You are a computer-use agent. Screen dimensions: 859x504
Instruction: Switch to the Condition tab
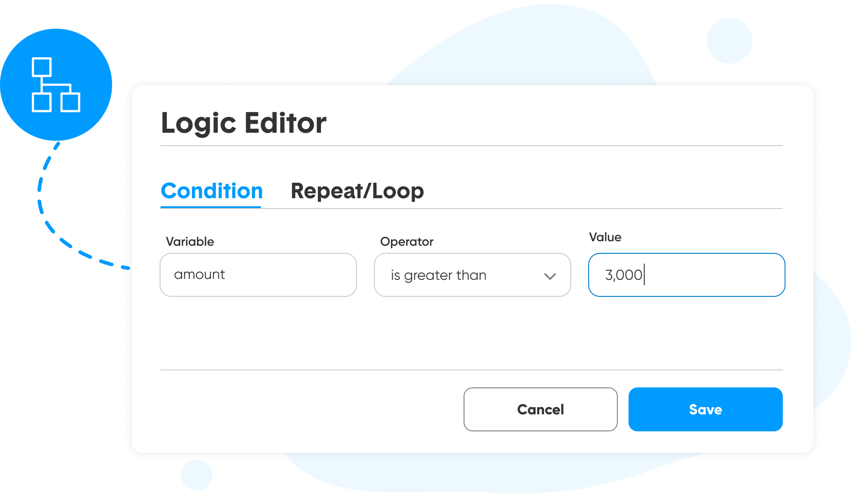tap(211, 191)
